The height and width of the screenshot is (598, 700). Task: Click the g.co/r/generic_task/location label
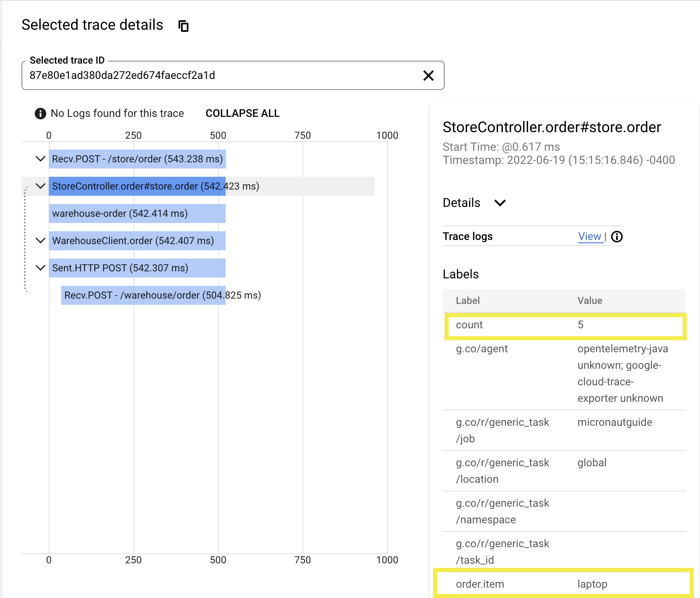(502, 471)
